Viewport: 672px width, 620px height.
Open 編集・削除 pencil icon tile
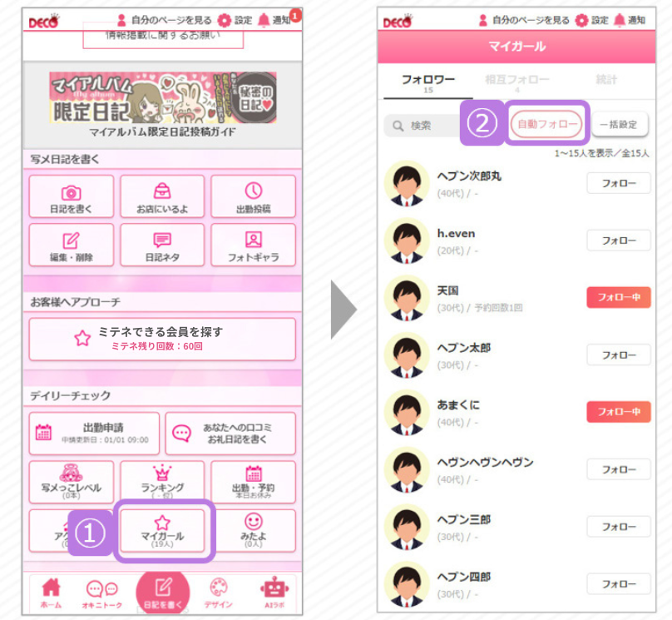72,245
